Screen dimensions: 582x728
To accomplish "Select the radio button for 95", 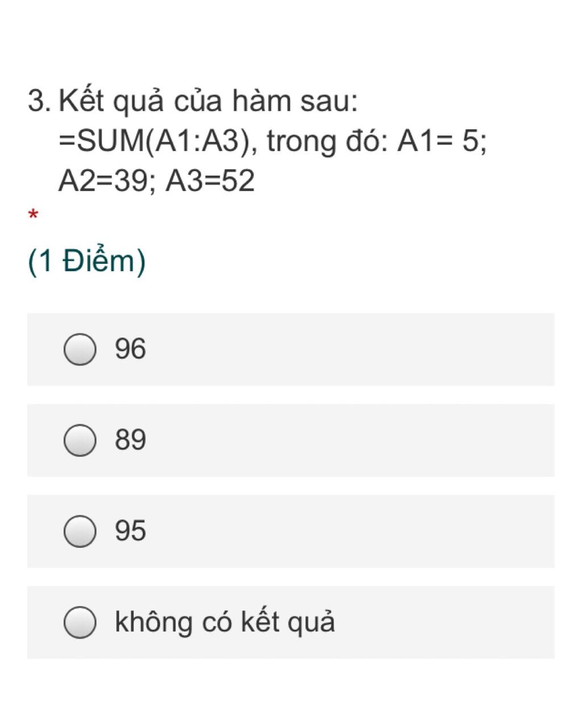I will (x=80, y=531).
